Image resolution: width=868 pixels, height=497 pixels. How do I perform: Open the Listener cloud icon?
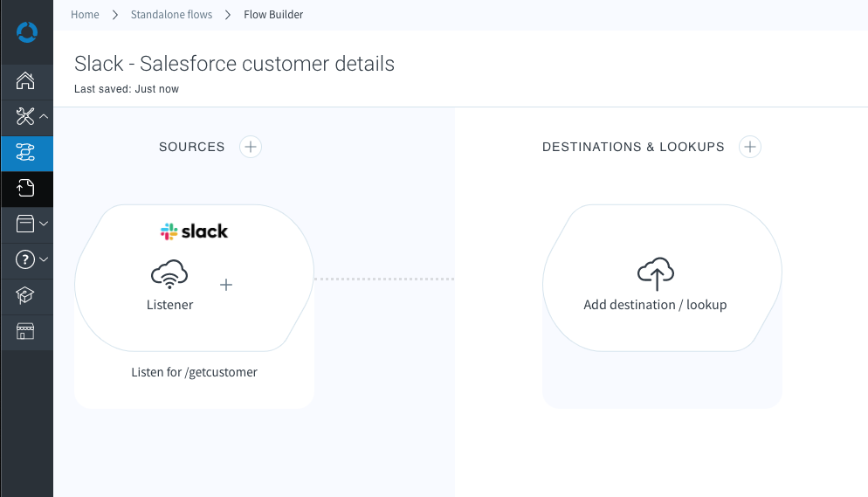[169, 274]
